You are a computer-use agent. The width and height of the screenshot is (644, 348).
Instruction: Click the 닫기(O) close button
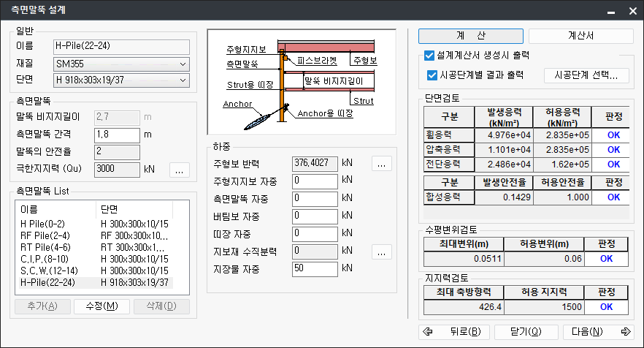click(526, 331)
